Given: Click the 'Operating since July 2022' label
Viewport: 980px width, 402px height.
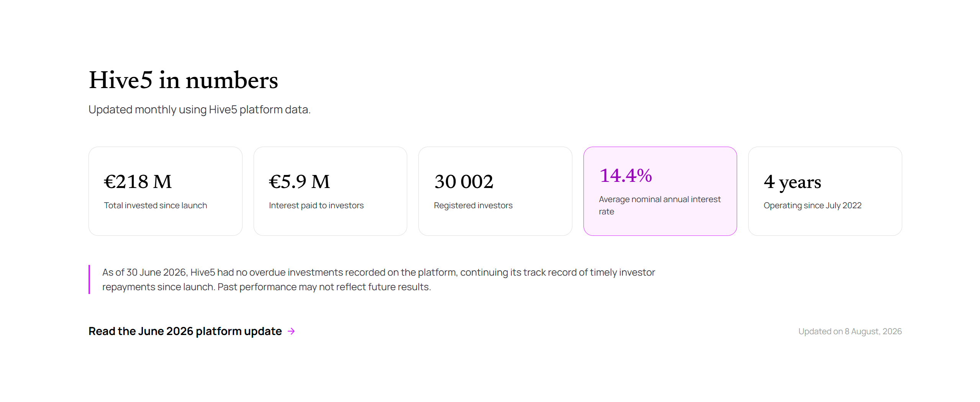Looking at the screenshot, I should pyautogui.click(x=813, y=206).
